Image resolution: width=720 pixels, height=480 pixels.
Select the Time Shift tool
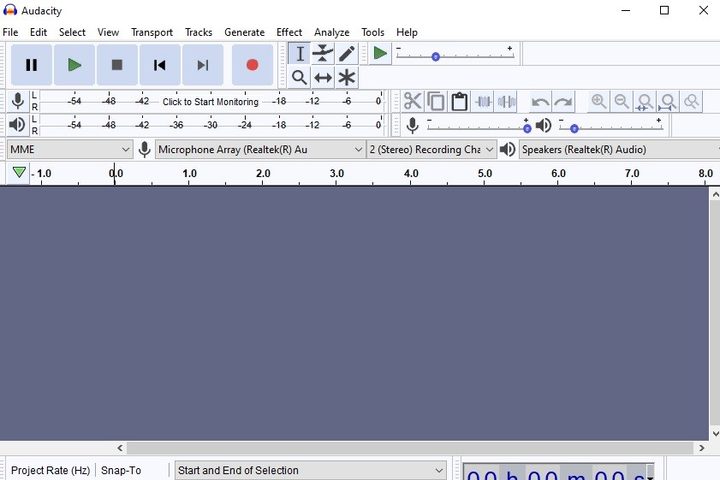click(x=323, y=78)
